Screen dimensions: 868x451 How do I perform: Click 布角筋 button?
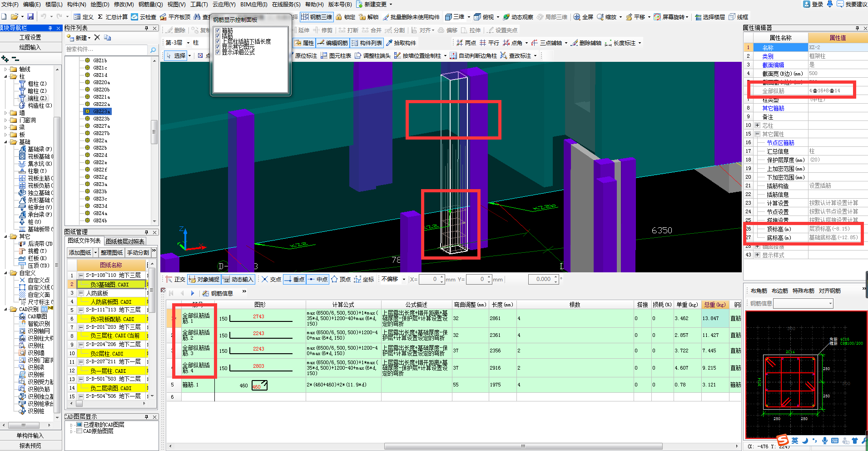pos(759,291)
